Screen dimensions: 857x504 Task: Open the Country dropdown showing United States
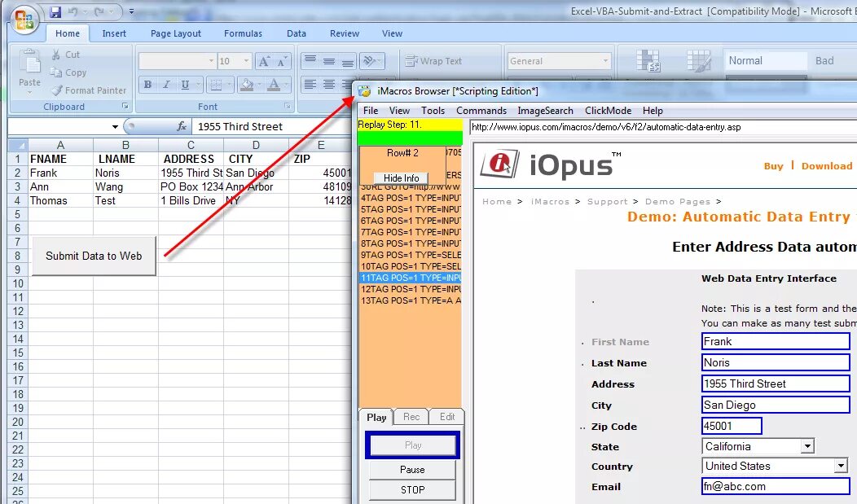point(842,467)
